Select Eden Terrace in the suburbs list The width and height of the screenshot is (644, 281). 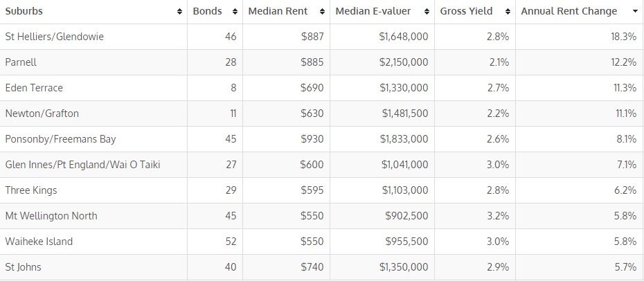tap(34, 88)
